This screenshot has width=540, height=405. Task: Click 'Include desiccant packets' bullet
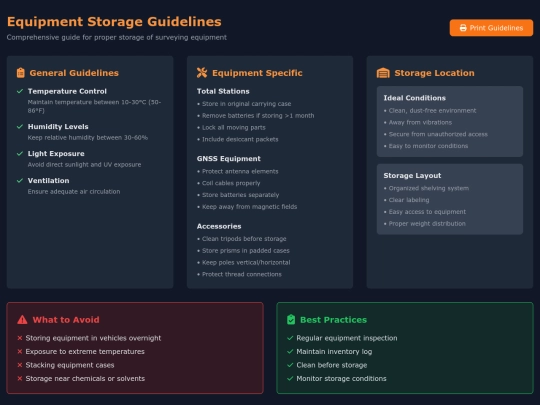(238, 139)
